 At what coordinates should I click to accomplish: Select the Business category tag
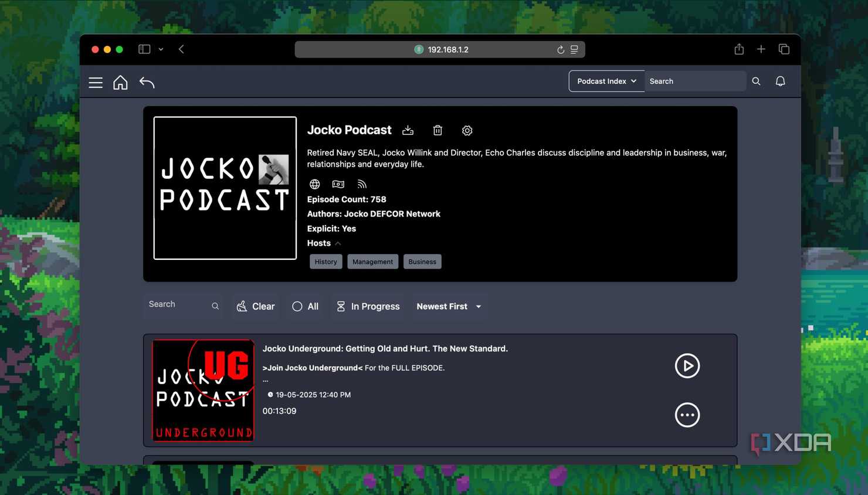[422, 262]
